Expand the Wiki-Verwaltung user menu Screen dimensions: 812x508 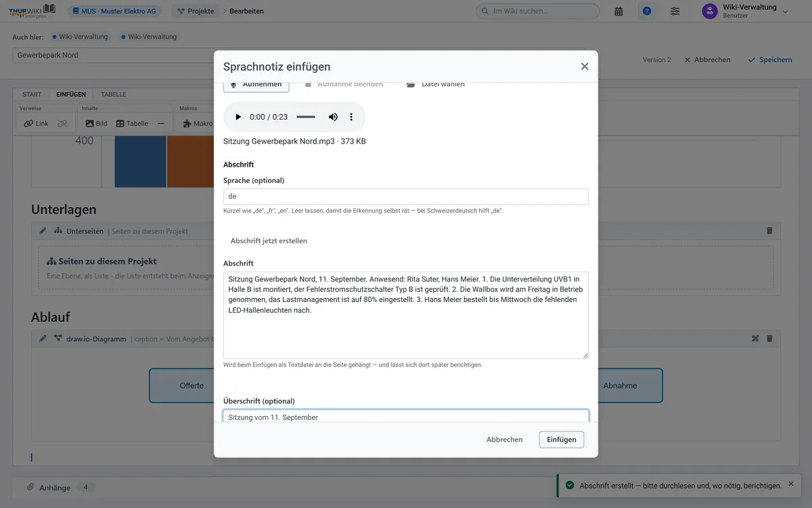click(x=785, y=12)
